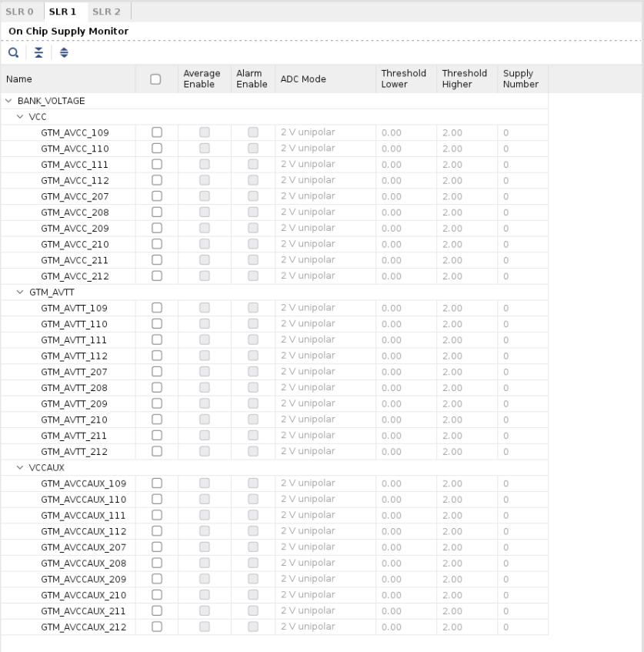Click Threshold Lower field for GTM_AVCCAUX_109
644x652 pixels.
point(406,483)
